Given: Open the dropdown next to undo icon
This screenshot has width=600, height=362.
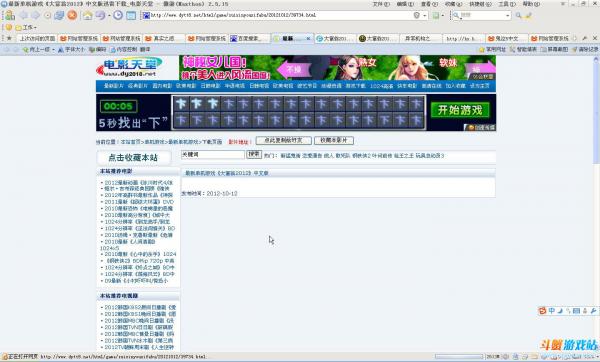Looking at the screenshot, I should pos(109,16).
